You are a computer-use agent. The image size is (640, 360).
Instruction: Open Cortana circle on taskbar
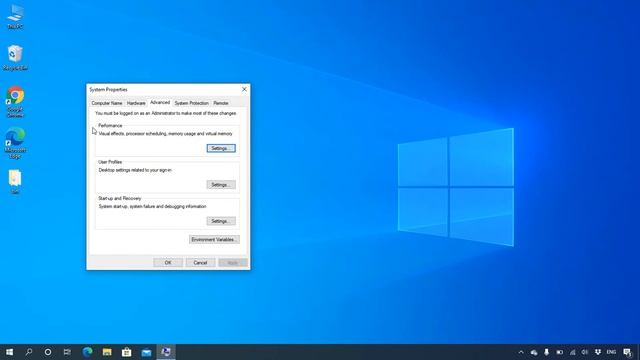coord(48,352)
